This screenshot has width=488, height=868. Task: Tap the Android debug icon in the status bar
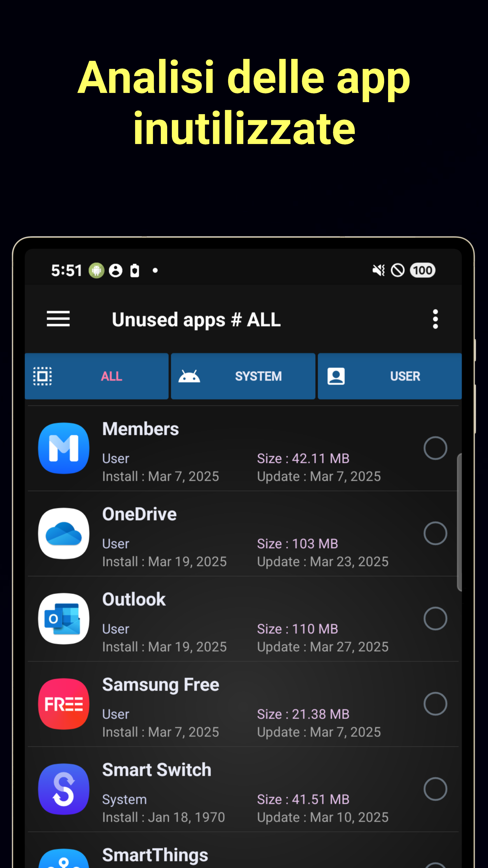96,270
